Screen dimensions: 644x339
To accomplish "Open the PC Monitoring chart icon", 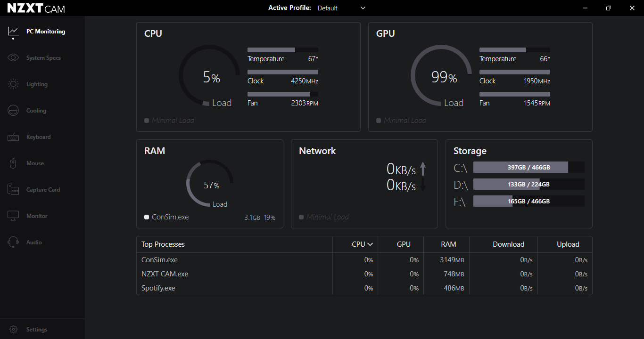I will tap(13, 32).
